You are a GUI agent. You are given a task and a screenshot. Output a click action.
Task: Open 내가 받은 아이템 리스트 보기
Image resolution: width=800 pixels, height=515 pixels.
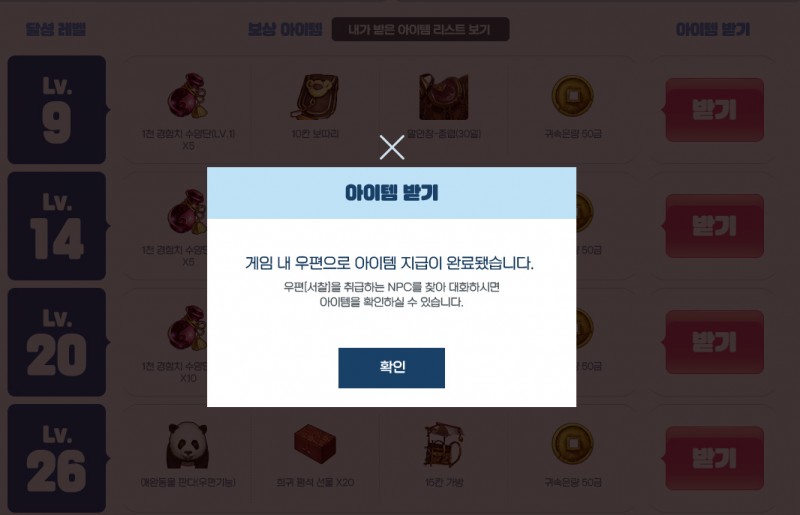(420, 30)
